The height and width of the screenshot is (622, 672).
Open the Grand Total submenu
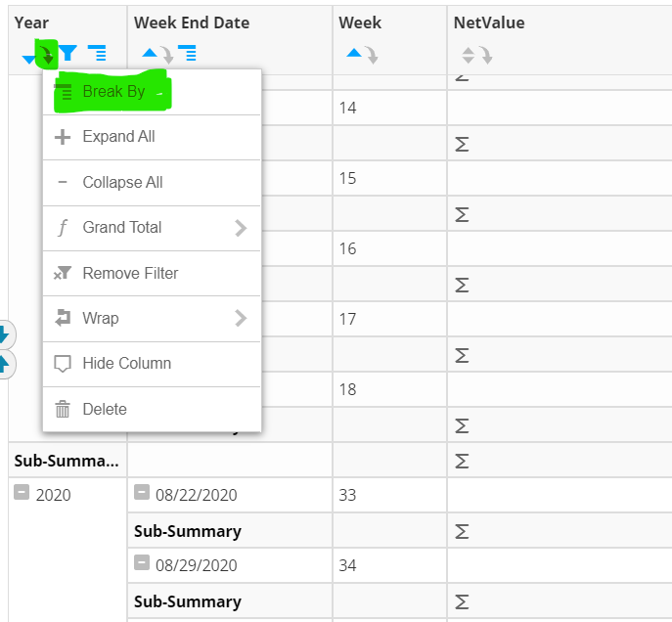pos(152,228)
